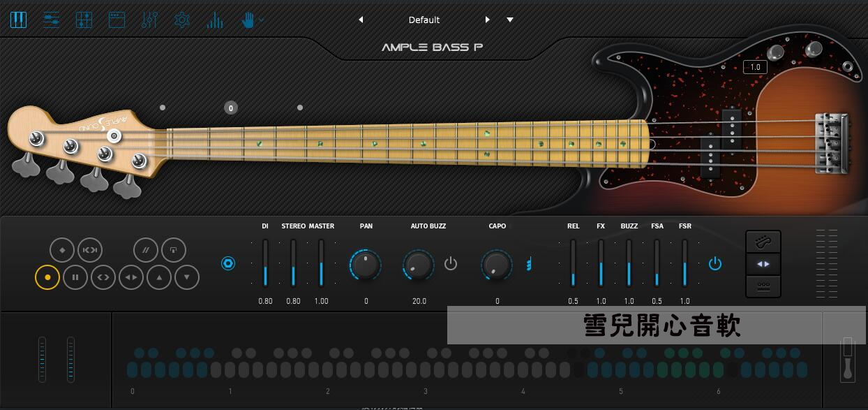Click the CAPO knob
The width and height of the screenshot is (868, 410).
pos(497,265)
